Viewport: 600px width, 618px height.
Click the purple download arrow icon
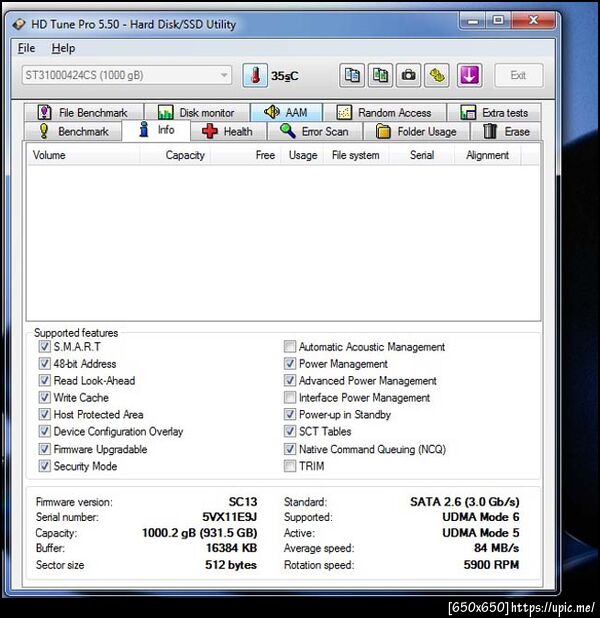(x=469, y=75)
